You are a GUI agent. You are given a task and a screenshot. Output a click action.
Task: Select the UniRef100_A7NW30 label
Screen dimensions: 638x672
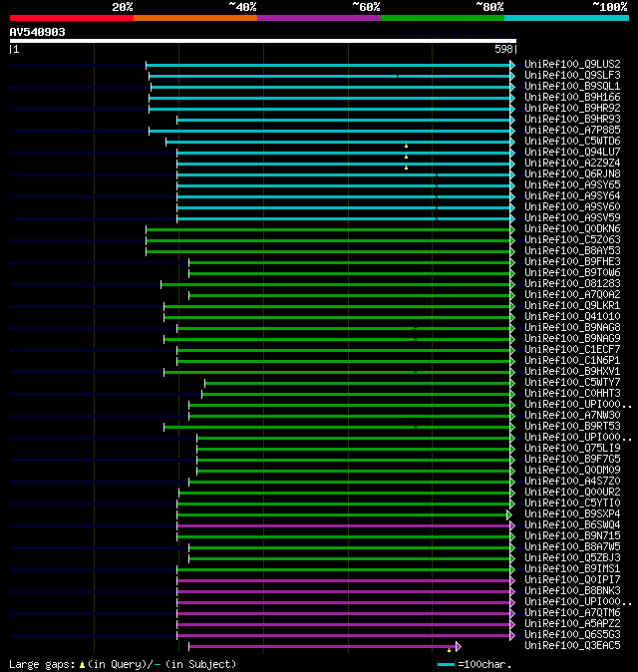pos(572,416)
